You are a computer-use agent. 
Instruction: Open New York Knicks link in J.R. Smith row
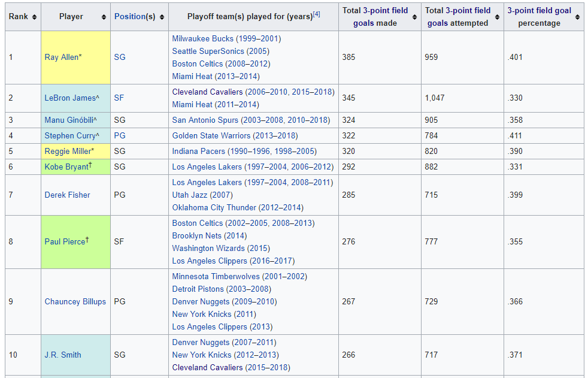[x=202, y=355]
